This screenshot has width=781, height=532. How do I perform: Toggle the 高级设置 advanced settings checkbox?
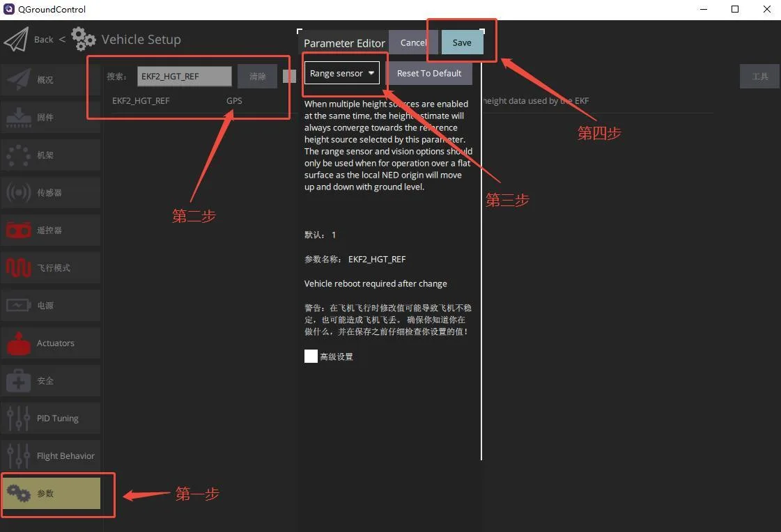point(311,357)
